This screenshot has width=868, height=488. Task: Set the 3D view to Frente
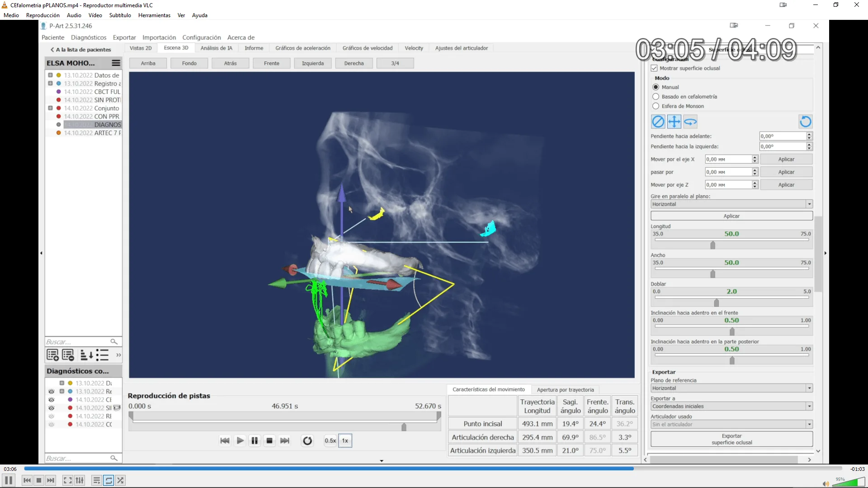pyautogui.click(x=272, y=63)
